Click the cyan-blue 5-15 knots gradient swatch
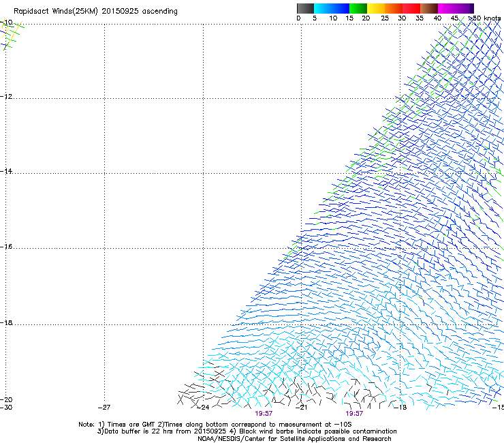This screenshot has width=504, height=443. 332,8
